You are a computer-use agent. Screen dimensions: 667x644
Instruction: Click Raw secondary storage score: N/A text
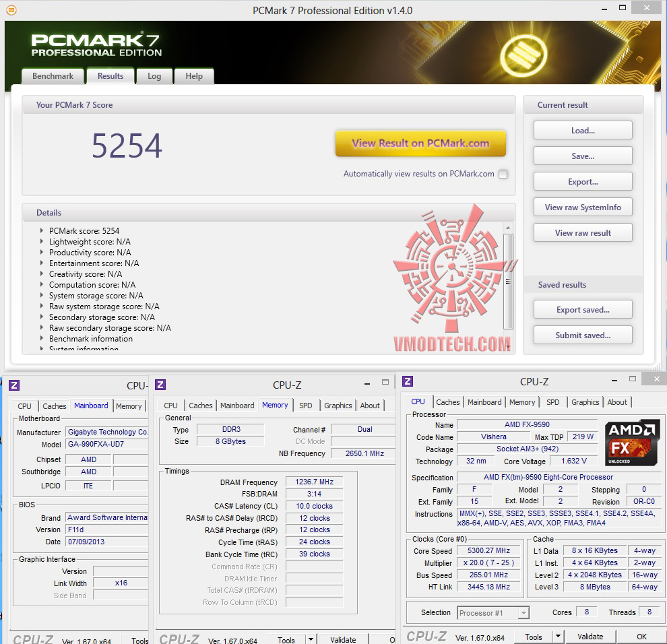click(x=110, y=328)
